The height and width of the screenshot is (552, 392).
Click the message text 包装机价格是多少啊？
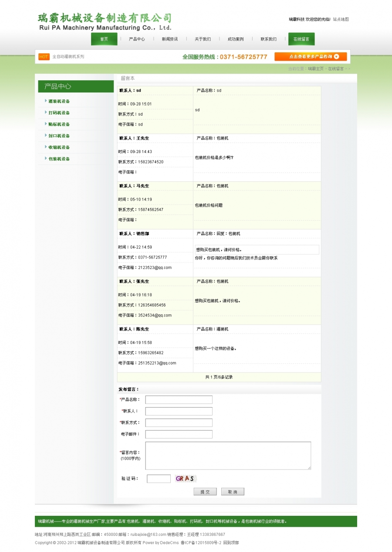pyautogui.click(x=214, y=157)
